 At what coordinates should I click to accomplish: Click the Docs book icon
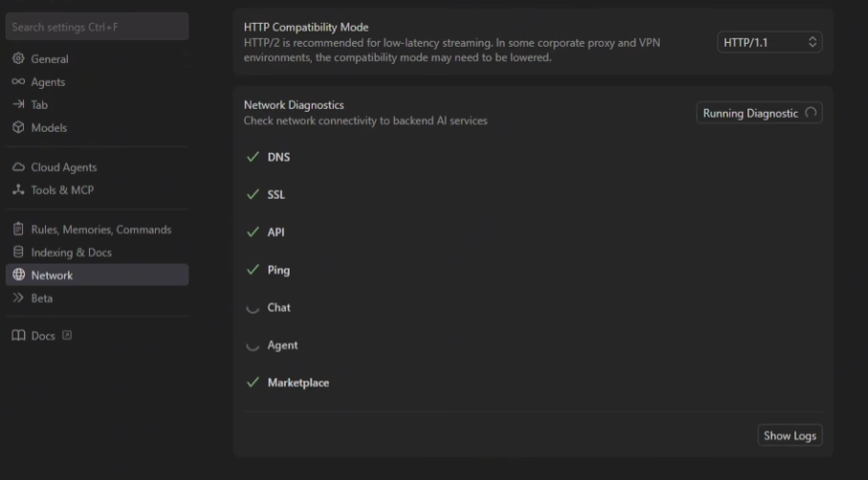tap(18, 337)
